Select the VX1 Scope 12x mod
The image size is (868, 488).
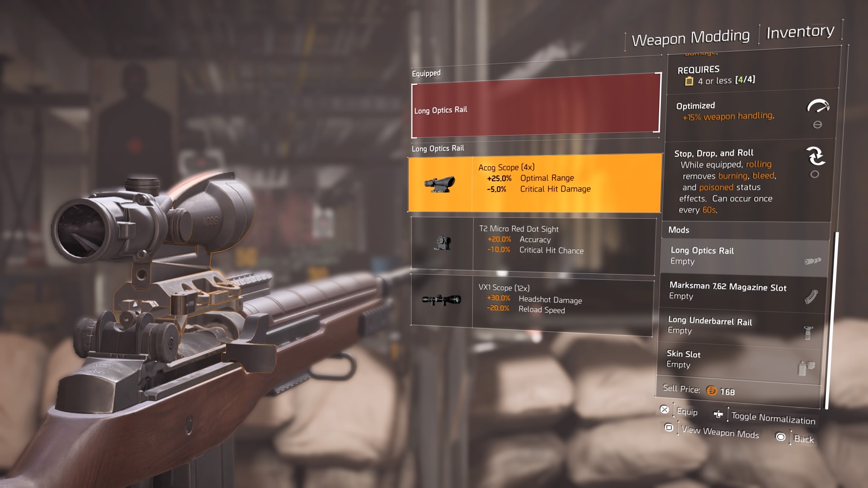point(533,300)
